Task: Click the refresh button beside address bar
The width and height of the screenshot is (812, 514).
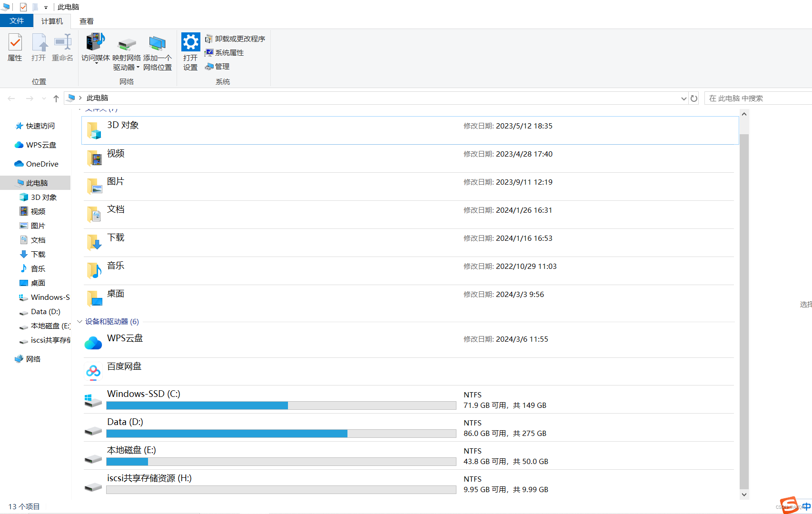Action: [x=694, y=99]
